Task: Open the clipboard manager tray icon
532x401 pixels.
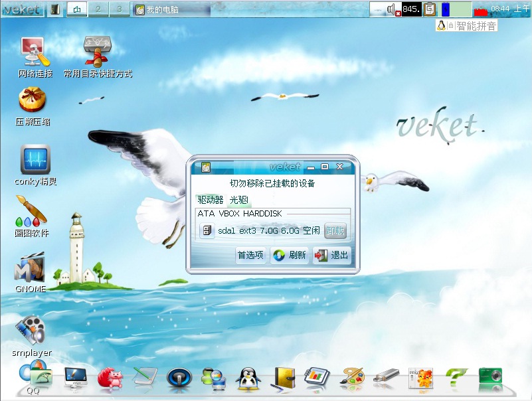Action: pyautogui.click(x=430, y=9)
